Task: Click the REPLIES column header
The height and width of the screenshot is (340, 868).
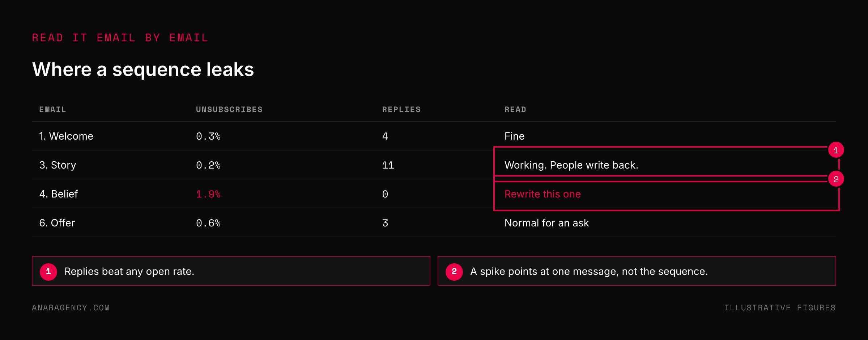Action: pyautogui.click(x=401, y=110)
